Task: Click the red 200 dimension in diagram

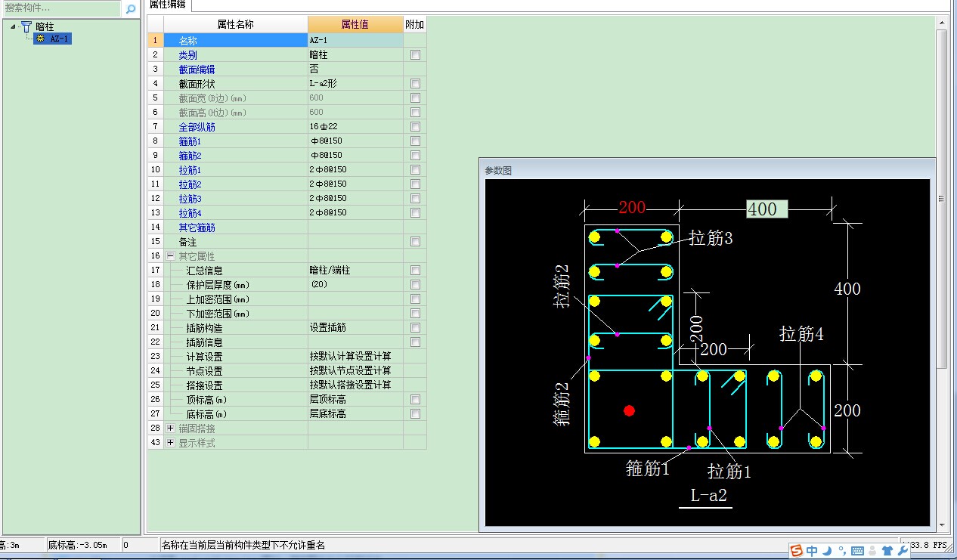Action: click(x=633, y=208)
